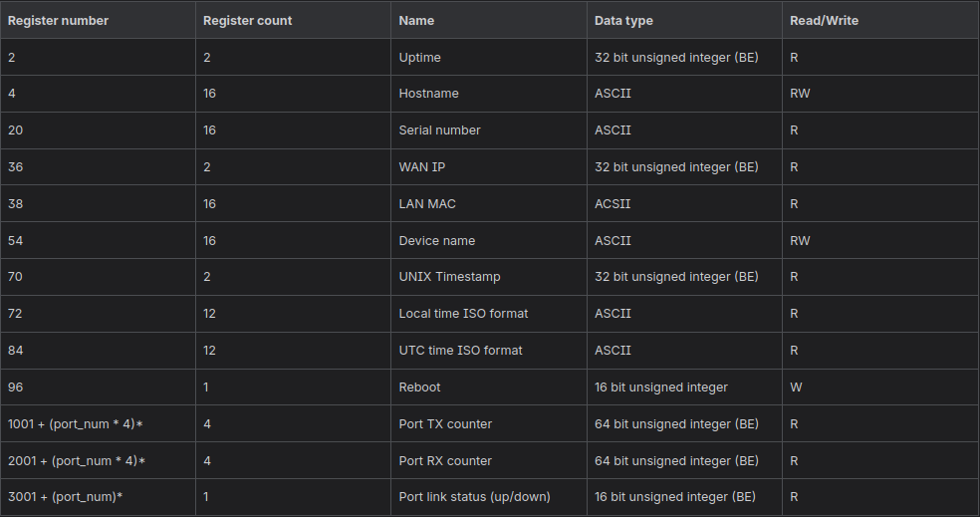This screenshot has width=980, height=517.
Task: Select the "Port link status (up/down)" cell
Action: tap(474, 496)
